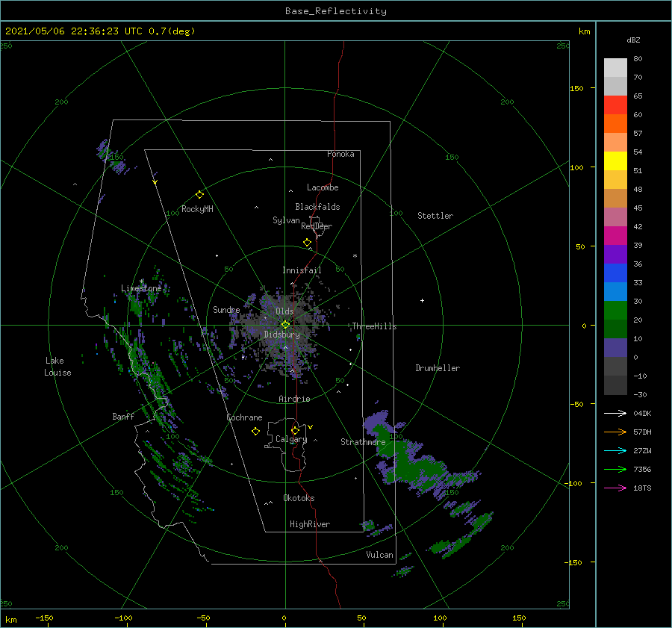
Task: Select the orange 60 dBZ legend swatch
Action: [x=615, y=123]
